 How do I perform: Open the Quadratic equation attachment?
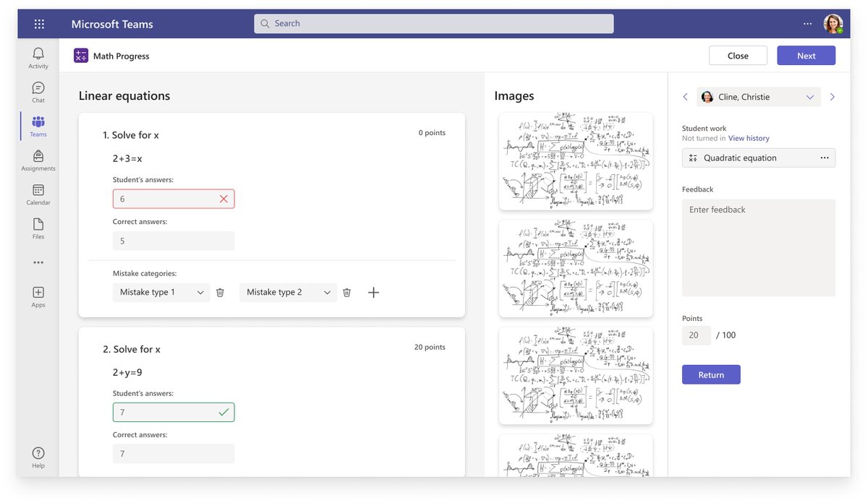point(759,158)
